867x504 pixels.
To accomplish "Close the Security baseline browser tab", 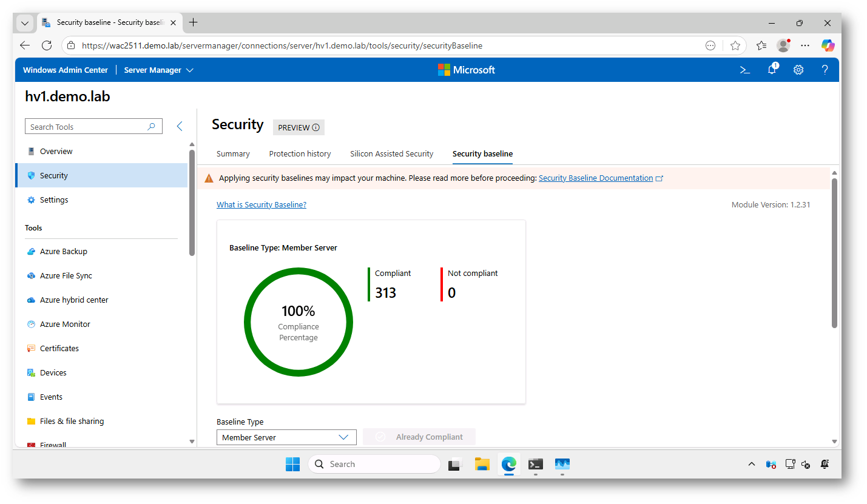I will pos(173,23).
